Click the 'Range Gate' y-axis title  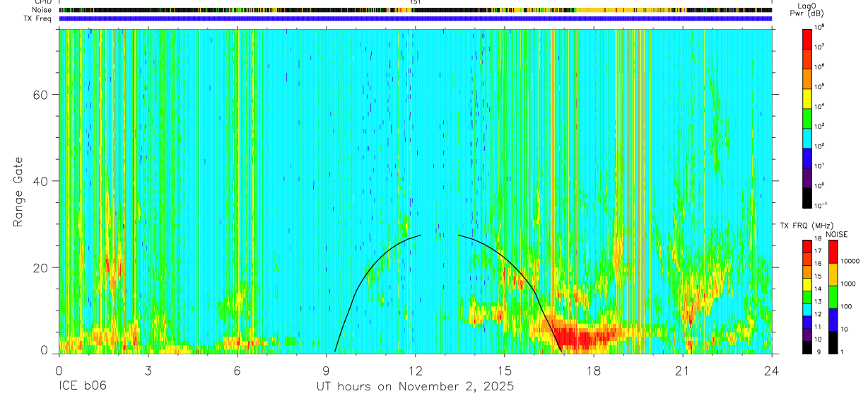coord(18,192)
